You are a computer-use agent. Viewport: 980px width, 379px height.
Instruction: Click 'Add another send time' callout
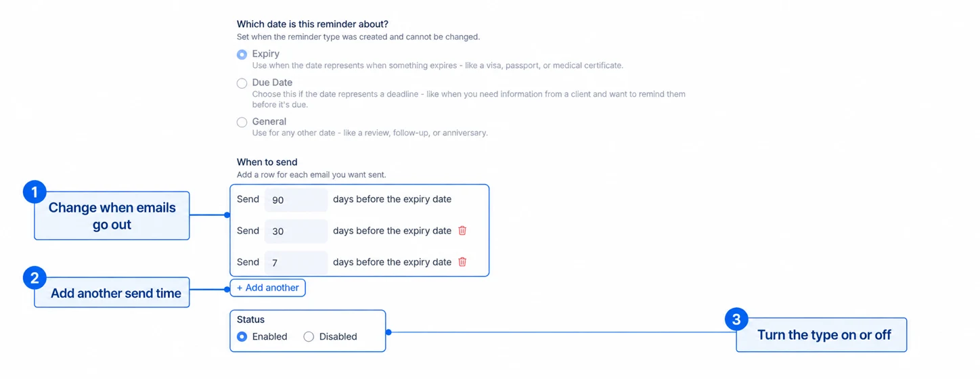(112, 293)
